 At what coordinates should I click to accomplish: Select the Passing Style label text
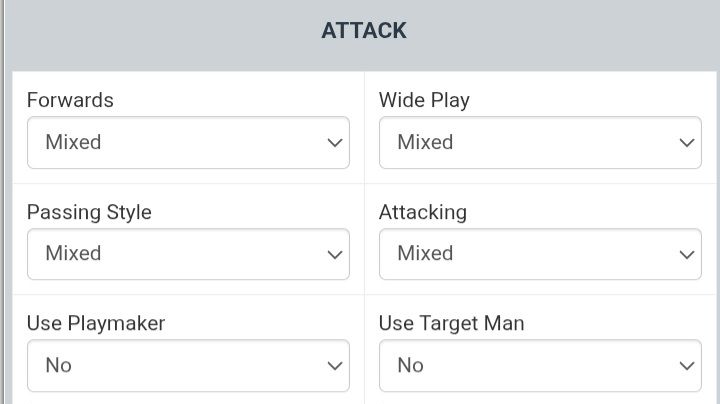pos(89,212)
